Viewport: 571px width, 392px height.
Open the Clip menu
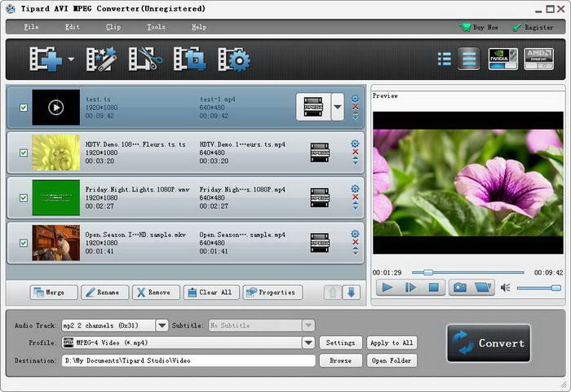[113, 27]
